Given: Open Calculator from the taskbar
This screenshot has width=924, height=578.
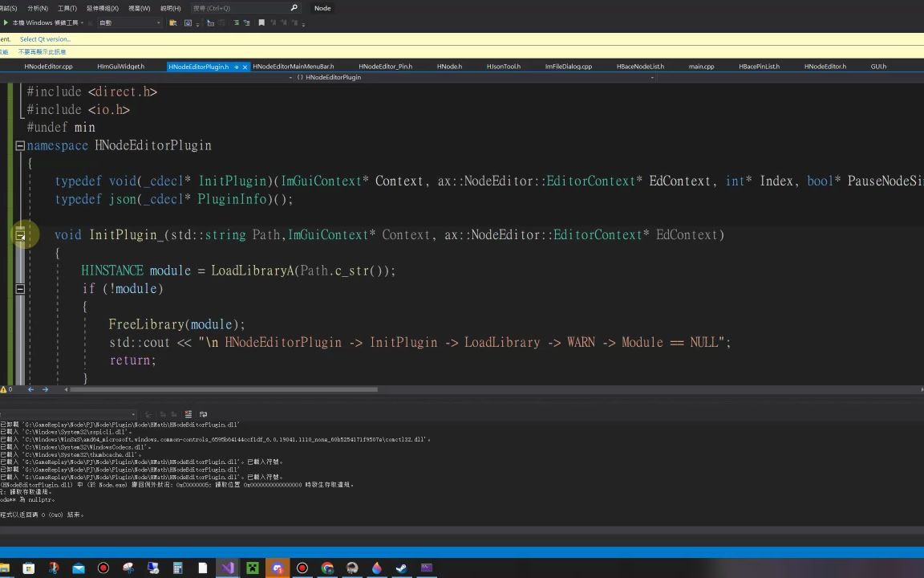Looking at the screenshot, I should (177, 568).
